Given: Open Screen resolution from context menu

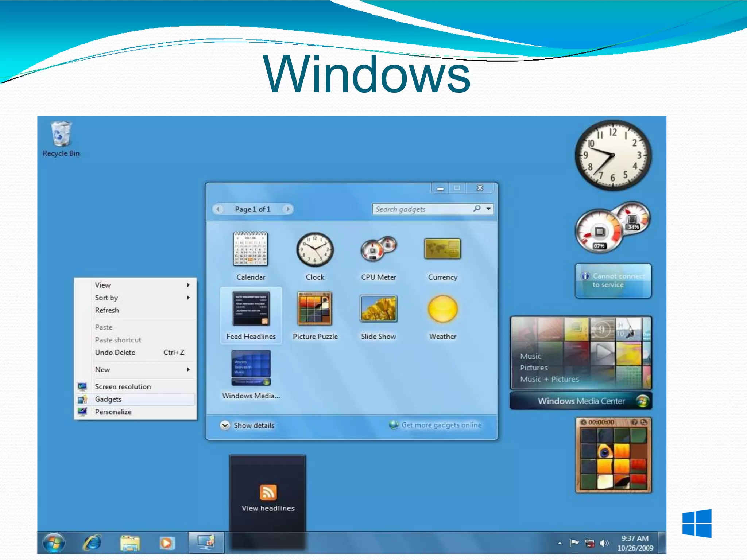Looking at the screenshot, I should pyautogui.click(x=135, y=386).
